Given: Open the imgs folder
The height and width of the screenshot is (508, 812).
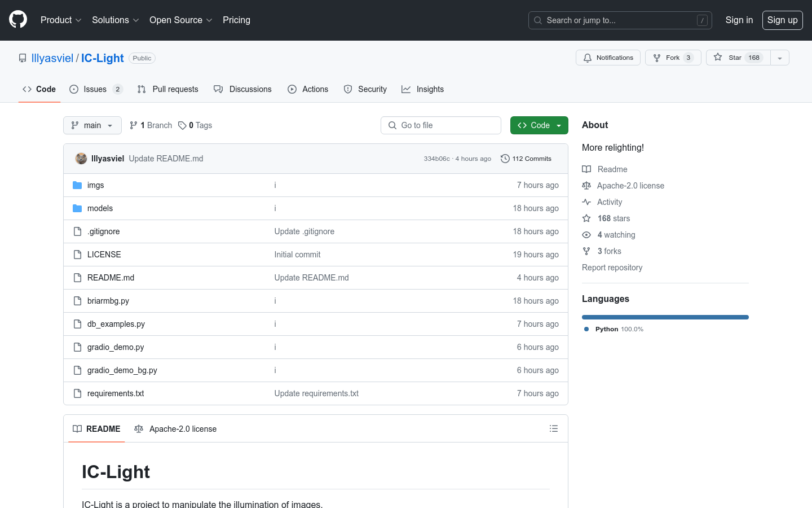Looking at the screenshot, I should coord(95,185).
